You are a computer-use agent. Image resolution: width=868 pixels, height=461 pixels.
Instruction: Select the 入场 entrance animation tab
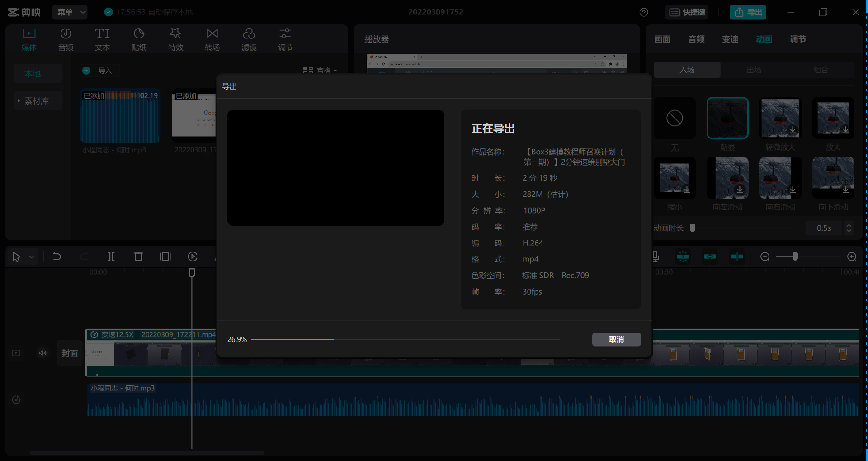tap(687, 70)
